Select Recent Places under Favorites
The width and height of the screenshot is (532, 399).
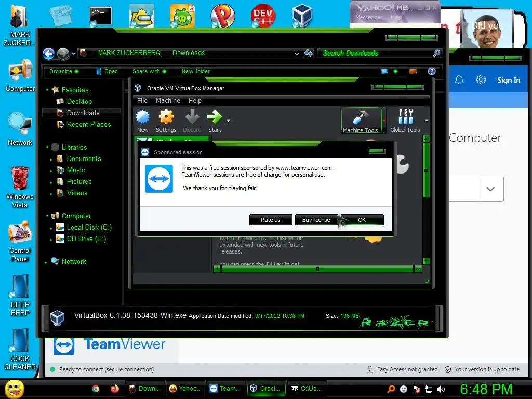pos(88,125)
